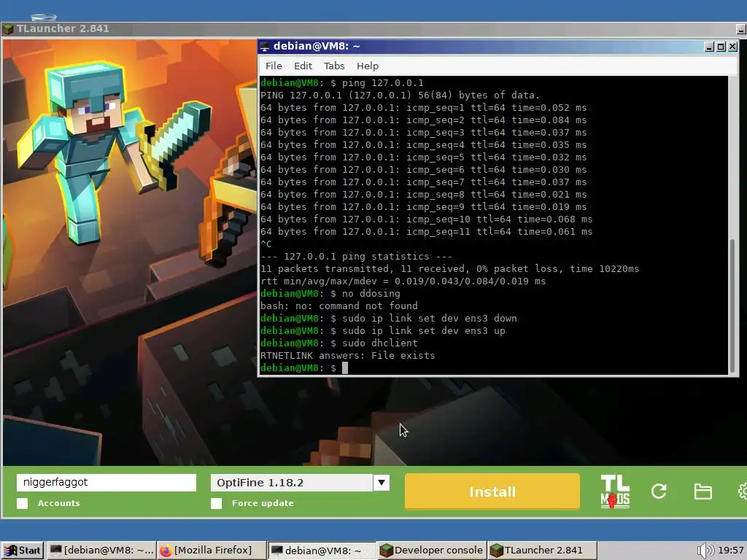
Task: Click the volume speaker icon in tray
Action: [705, 551]
